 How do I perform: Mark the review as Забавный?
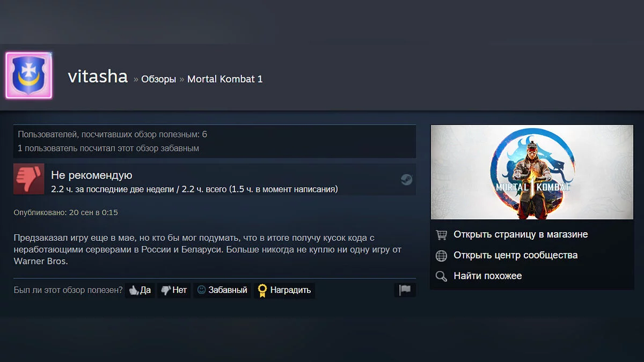(222, 290)
